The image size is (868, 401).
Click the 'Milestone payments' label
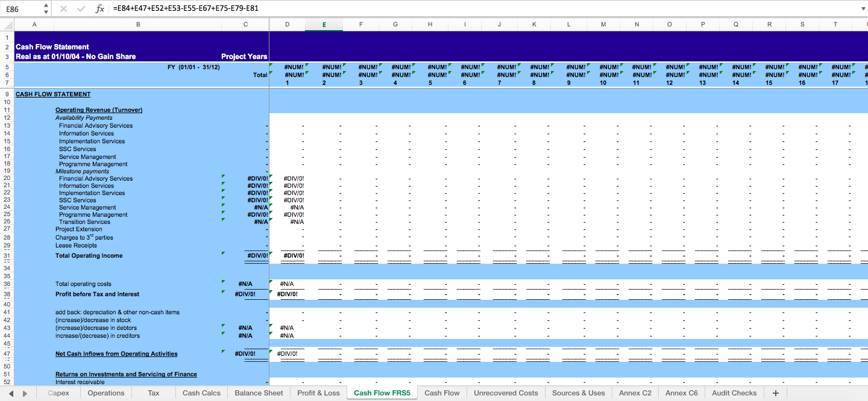[83, 172]
